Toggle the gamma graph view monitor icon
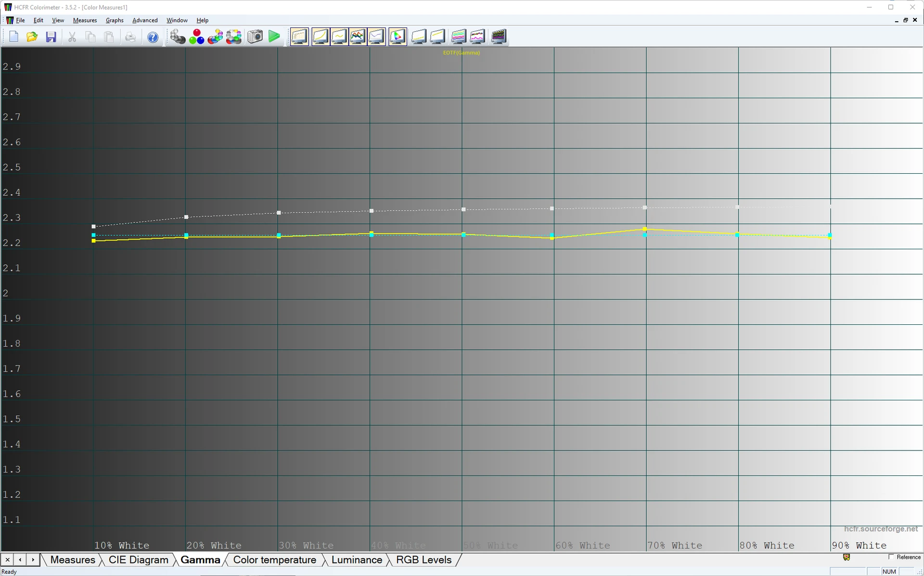This screenshot has width=924, height=576. pyautogui.click(x=339, y=37)
